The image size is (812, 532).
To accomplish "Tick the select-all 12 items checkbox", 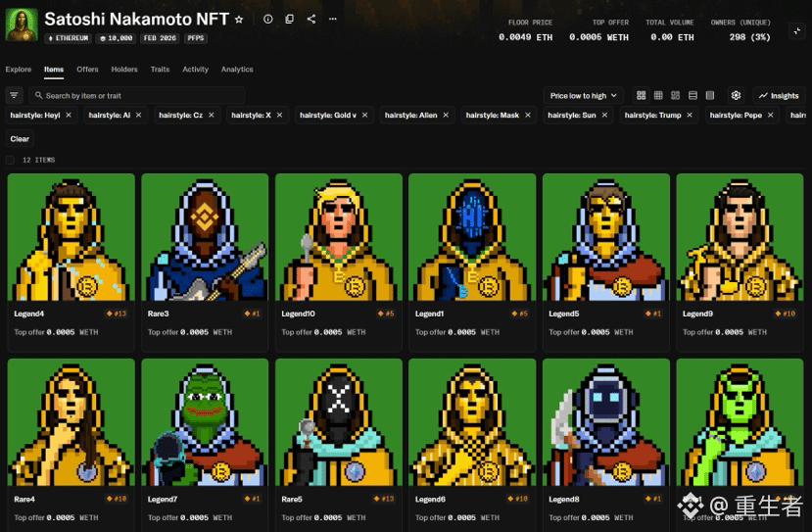I will (x=10, y=160).
